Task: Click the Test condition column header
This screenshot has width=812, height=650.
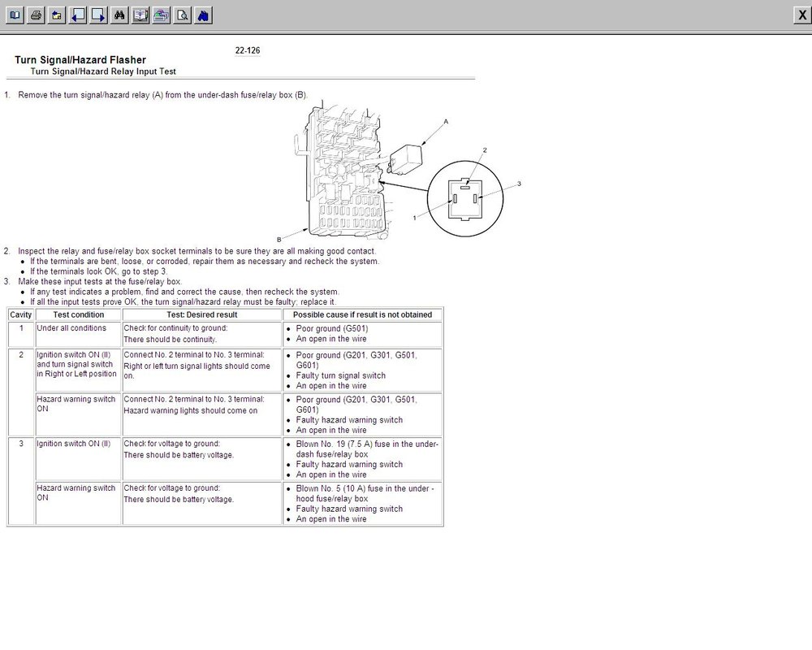Action: pos(78,314)
